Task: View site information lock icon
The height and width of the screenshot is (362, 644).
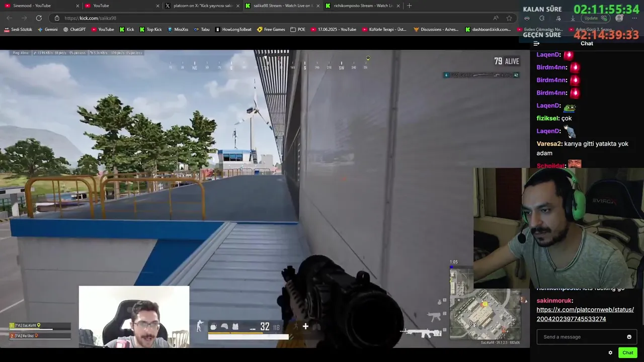Action: [57, 18]
